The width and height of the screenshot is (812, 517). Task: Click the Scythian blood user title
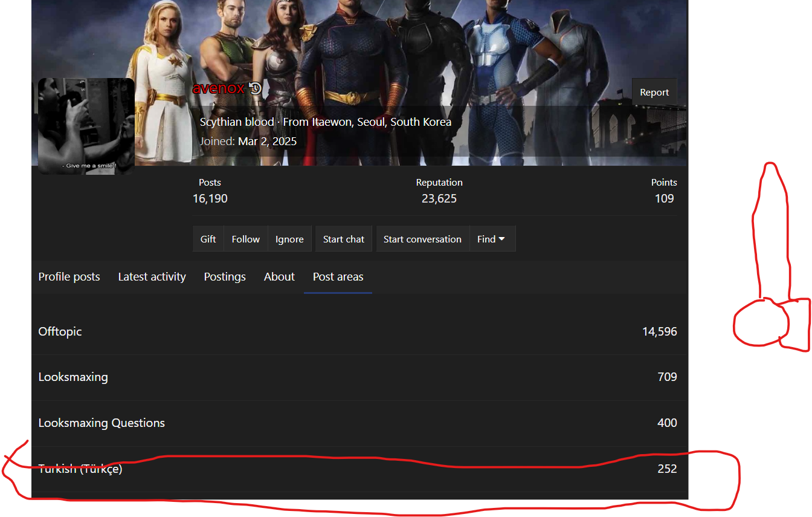(x=237, y=122)
